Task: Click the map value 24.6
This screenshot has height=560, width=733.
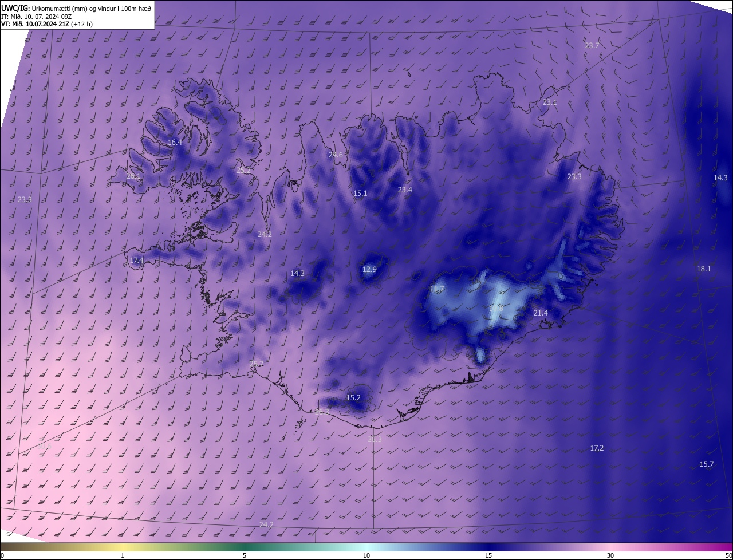Action: click(336, 155)
